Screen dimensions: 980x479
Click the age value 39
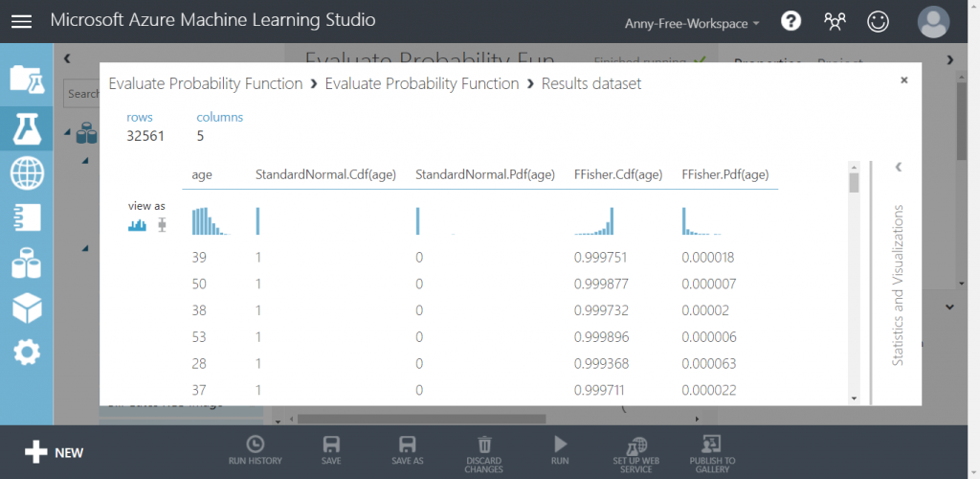(199, 258)
